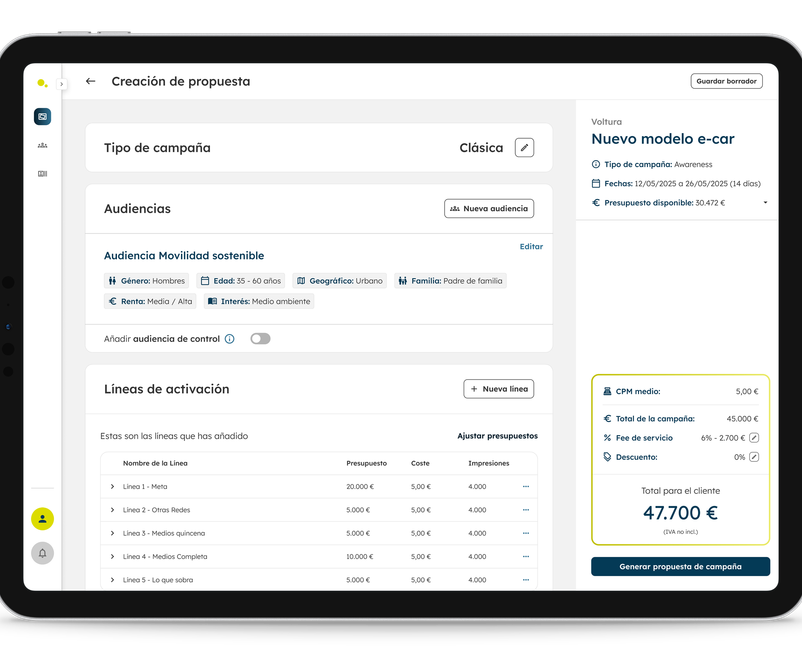Go back using the arrow beside Creación de propuesta
This screenshot has height=654, width=802.
[x=90, y=81]
